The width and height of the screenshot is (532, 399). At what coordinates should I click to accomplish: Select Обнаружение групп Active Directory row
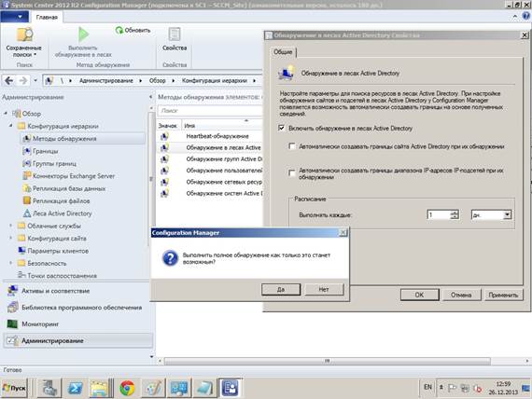tap(210, 159)
